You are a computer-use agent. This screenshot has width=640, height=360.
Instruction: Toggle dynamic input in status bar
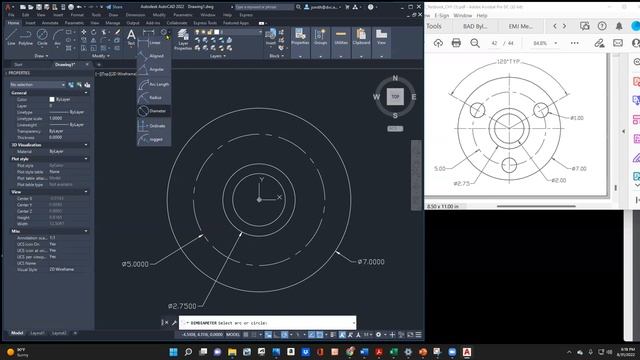pyautogui.click(x=268, y=335)
